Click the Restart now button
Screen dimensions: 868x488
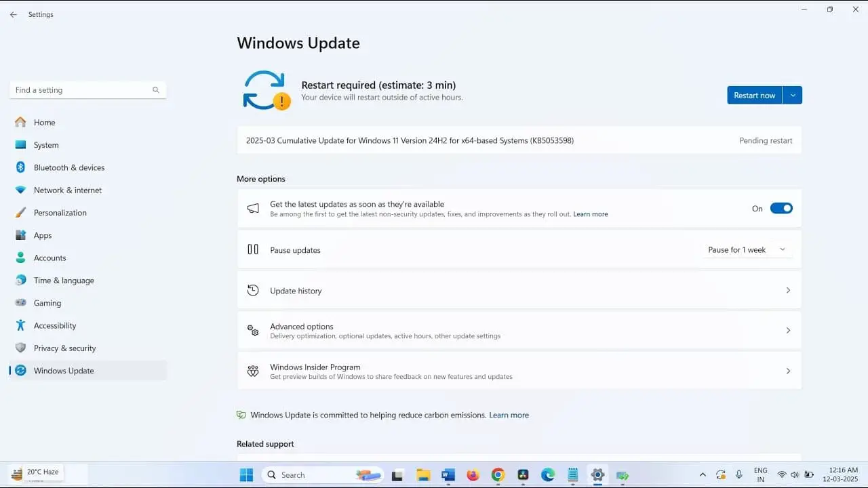[x=754, y=96]
